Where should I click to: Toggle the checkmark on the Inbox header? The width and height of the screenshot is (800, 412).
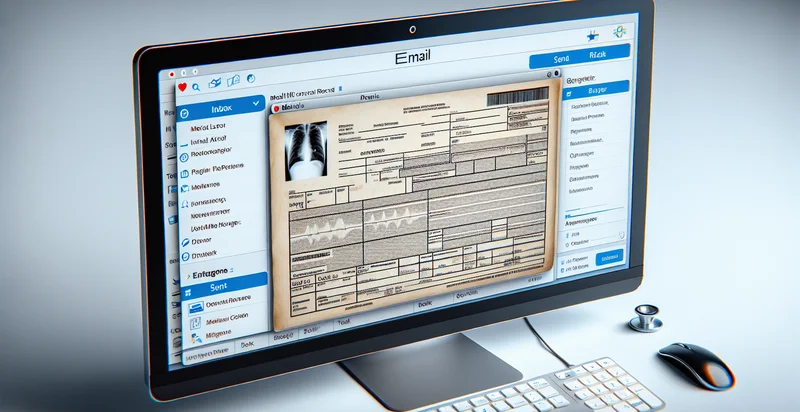pos(256,103)
